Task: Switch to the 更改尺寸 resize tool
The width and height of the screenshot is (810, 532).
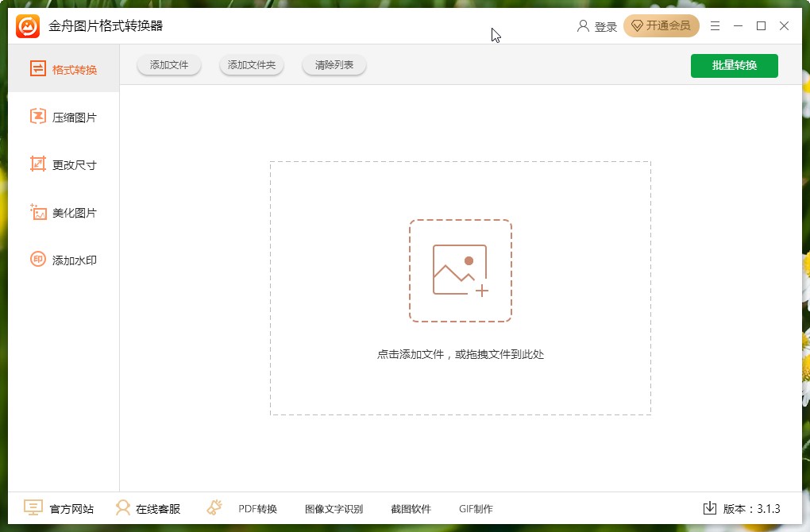Action: coord(64,164)
